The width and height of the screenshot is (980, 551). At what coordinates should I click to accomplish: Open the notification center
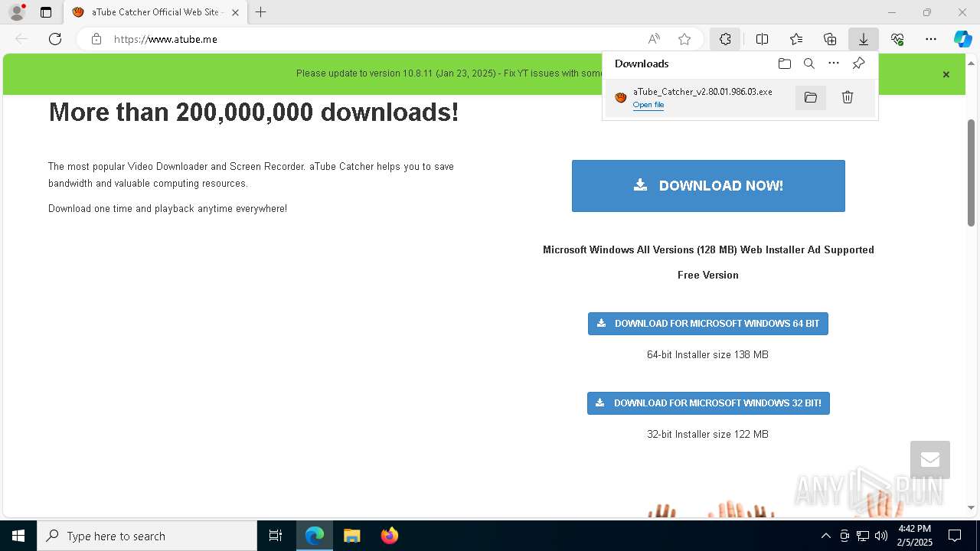[955, 536]
